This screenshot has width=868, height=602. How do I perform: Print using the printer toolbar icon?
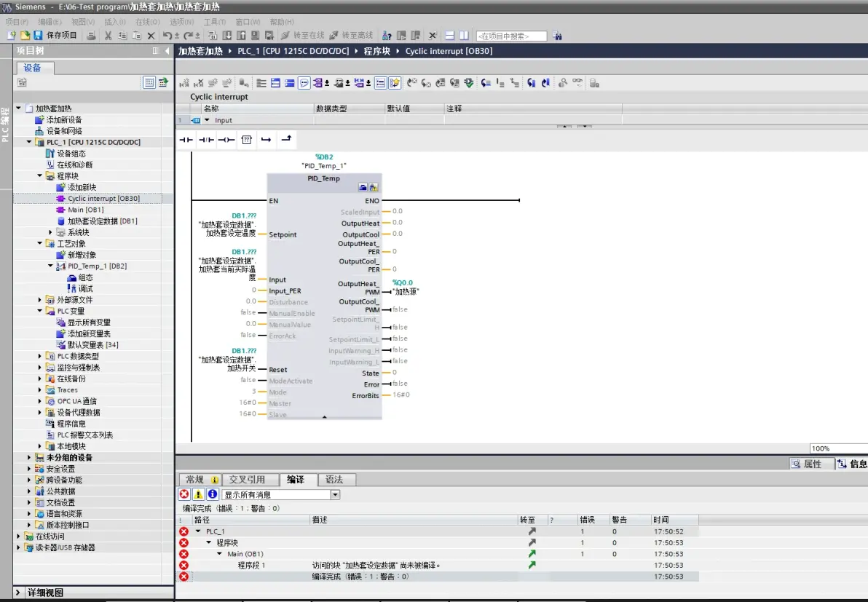(x=91, y=36)
